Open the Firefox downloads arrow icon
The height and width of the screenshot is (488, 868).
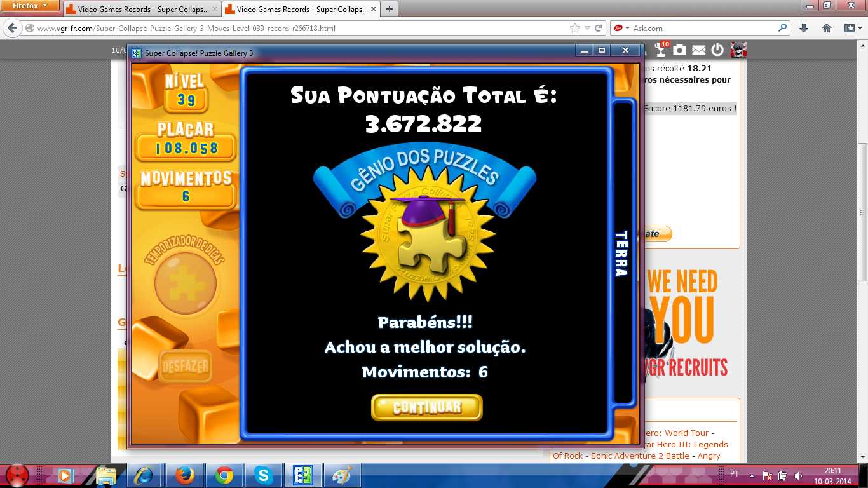coord(804,28)
